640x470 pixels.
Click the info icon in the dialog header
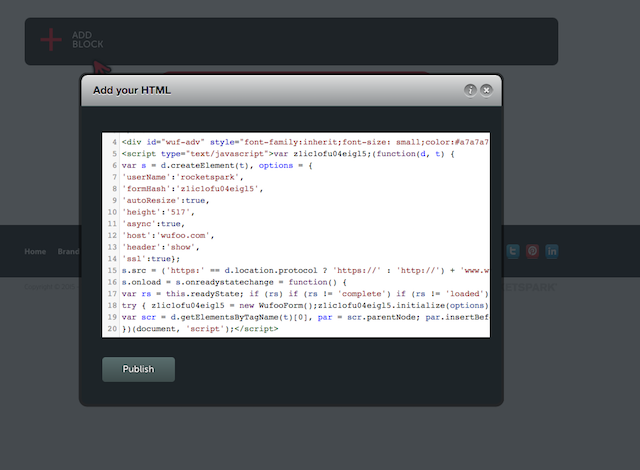pyautogui.click(x=470, y=90)
